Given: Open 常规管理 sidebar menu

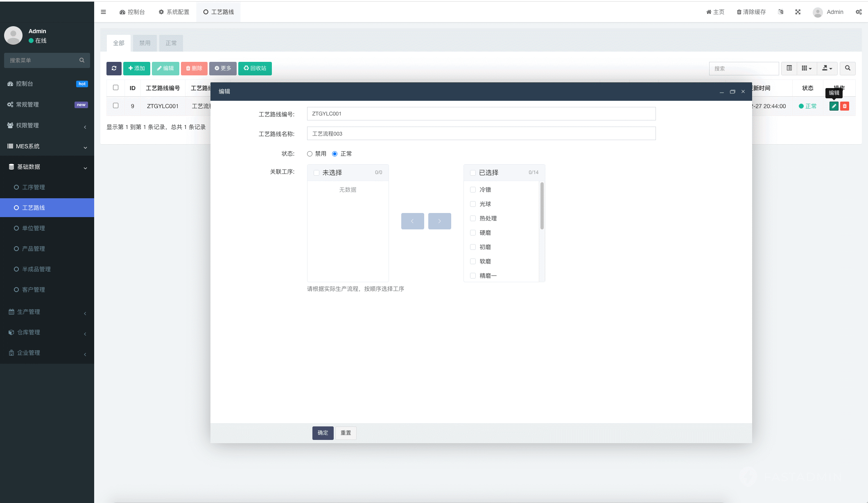Looking at the screenshot, I should [47, 104].
